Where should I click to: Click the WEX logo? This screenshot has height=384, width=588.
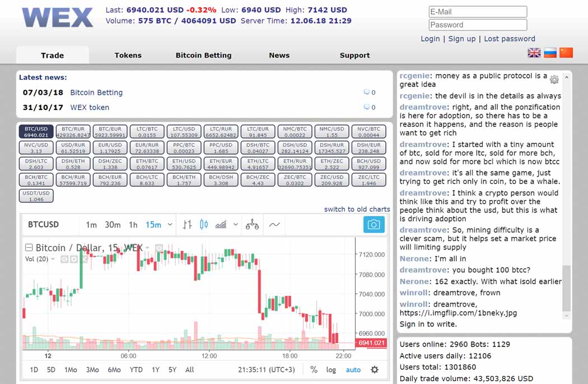[x=57, y=17]
